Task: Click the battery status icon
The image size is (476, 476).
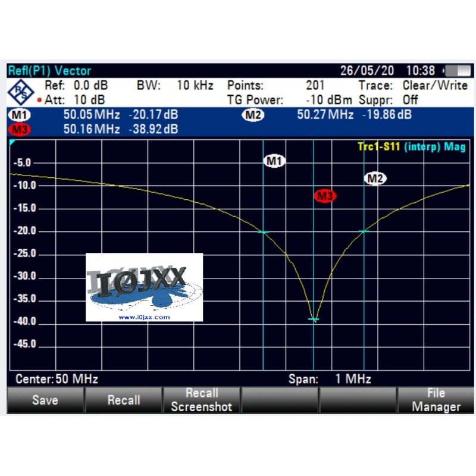Action: pos(456,71)
